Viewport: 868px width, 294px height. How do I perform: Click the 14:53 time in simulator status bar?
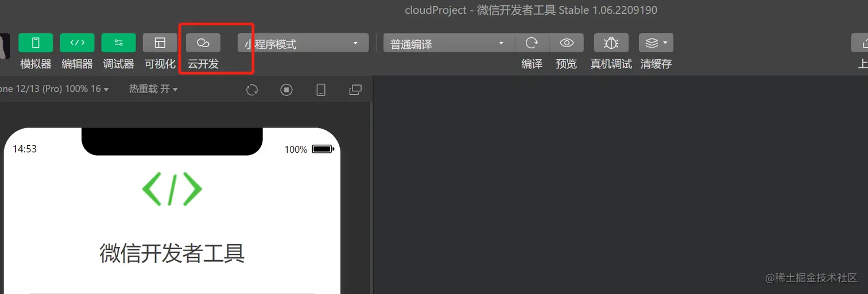25,149
